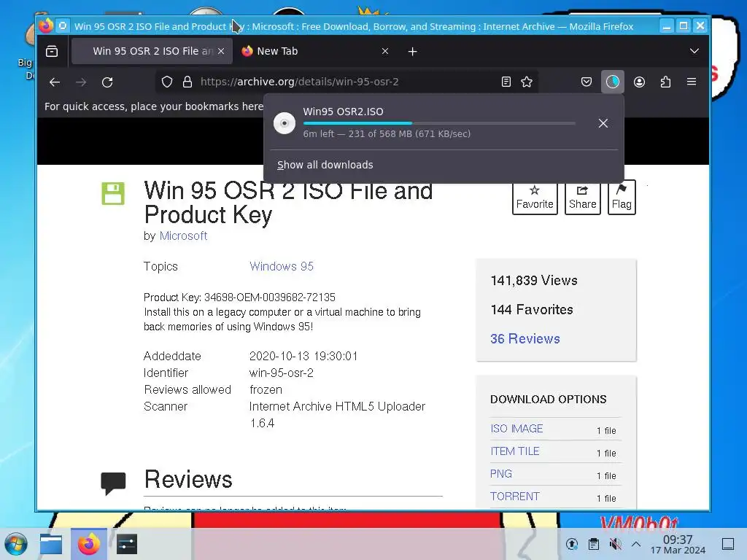
Task: Flag this archive item
Action: pyautogui.click(x=622, y=197)
